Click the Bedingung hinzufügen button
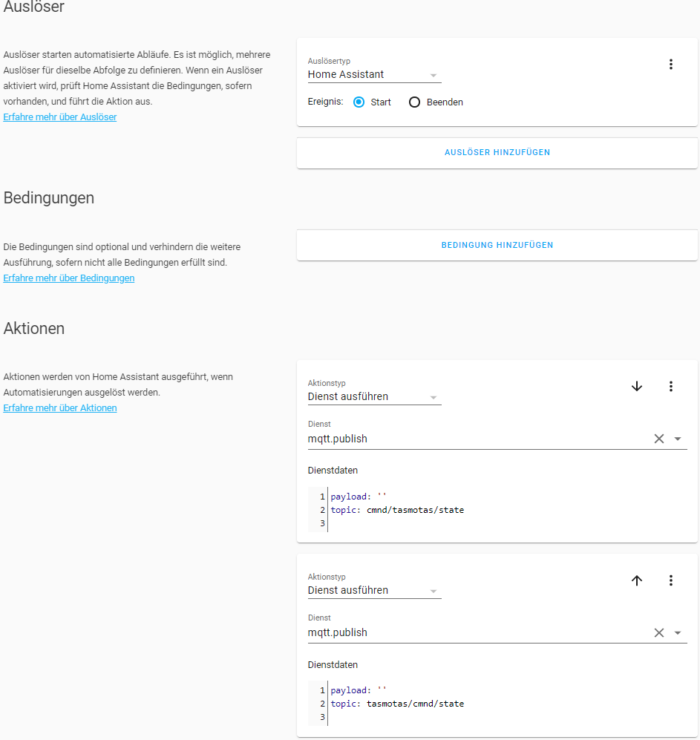Screen dimensions: 700x740 point(497,245)
